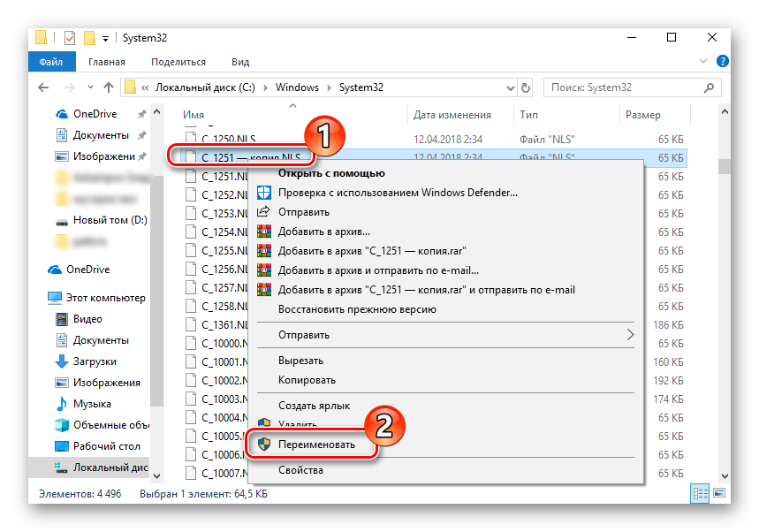Pin toggle next to Документы quick access
Screen dimensions: 759x532
tap(141, 135)
